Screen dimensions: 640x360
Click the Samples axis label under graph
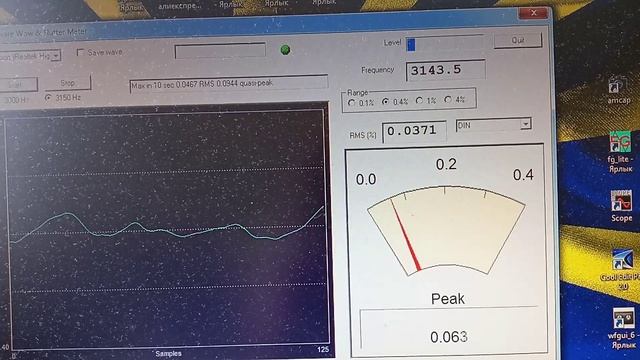pyautogui.click(x=168, y=353)
